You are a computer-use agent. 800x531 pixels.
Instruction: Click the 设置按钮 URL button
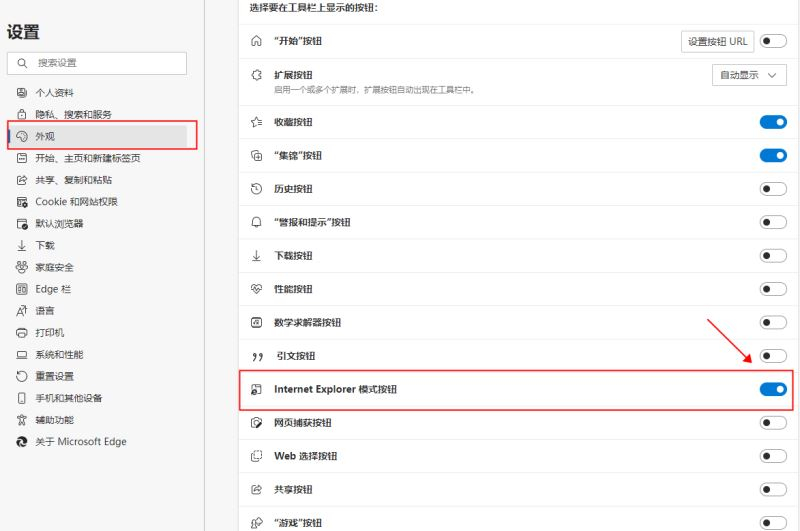click(x=717, y=41)
